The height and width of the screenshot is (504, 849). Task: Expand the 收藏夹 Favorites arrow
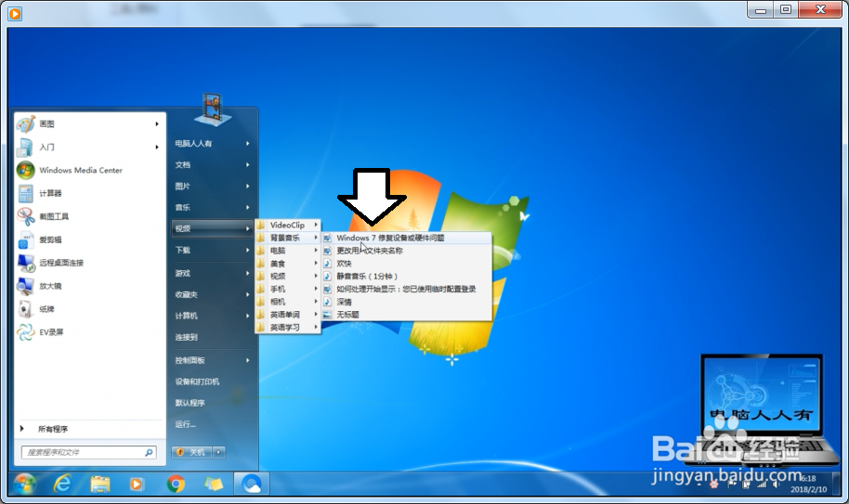(247, 295)
